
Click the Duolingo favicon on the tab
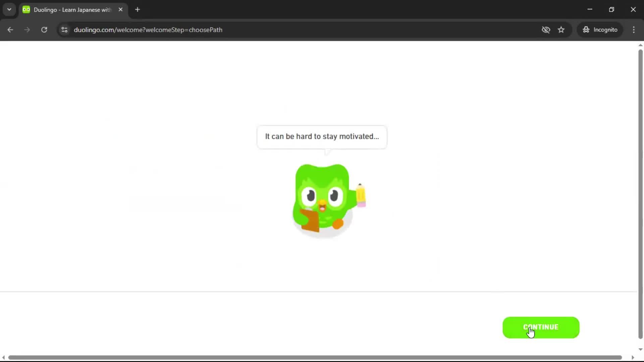(x=26, y=10)
